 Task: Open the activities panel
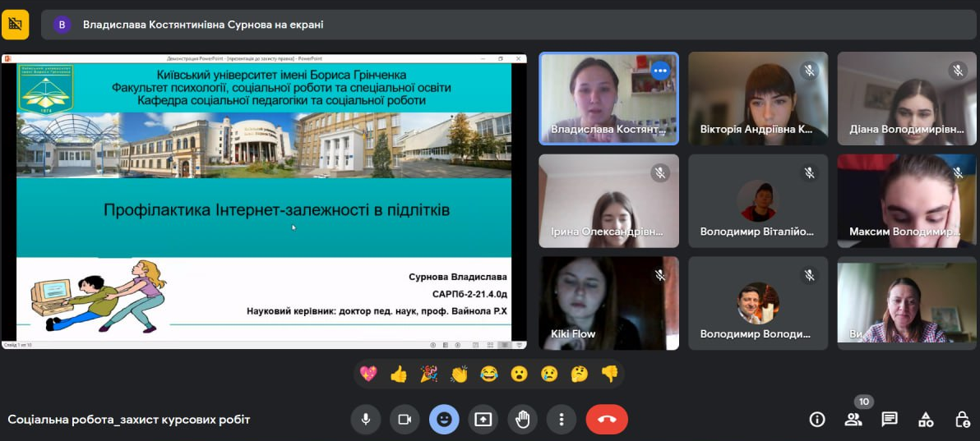coord(926,420)
